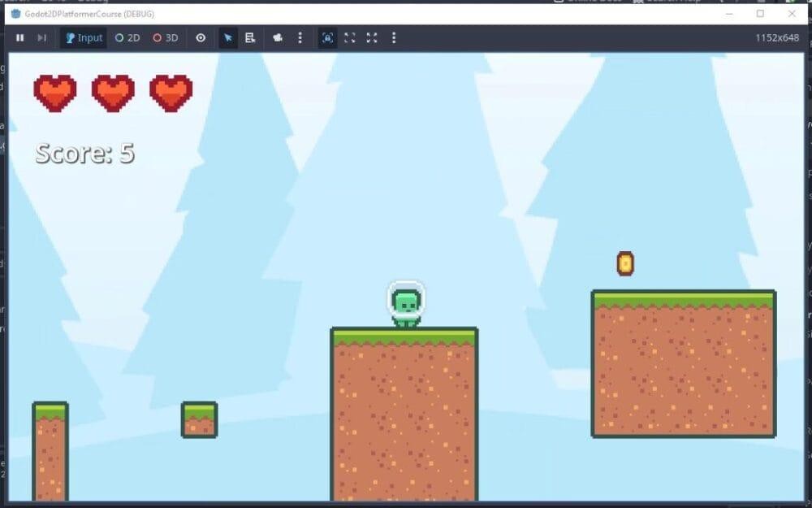The width and height of the screenshot is (812, 508).
Task: Open camera override options menu
Action: coord(300,38)
